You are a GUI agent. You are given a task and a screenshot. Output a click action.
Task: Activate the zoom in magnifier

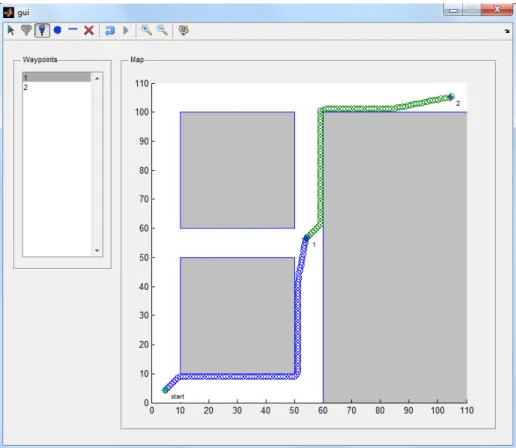(146, 30)
